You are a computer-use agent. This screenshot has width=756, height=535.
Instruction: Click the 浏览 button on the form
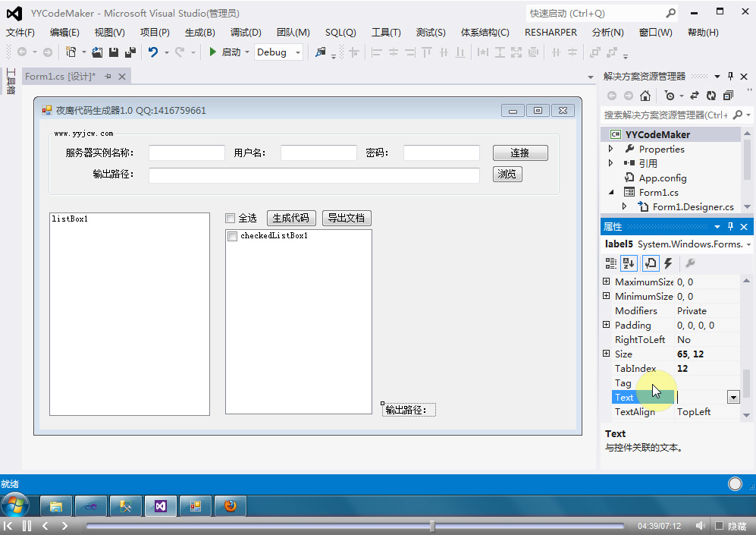click(507, 174)
